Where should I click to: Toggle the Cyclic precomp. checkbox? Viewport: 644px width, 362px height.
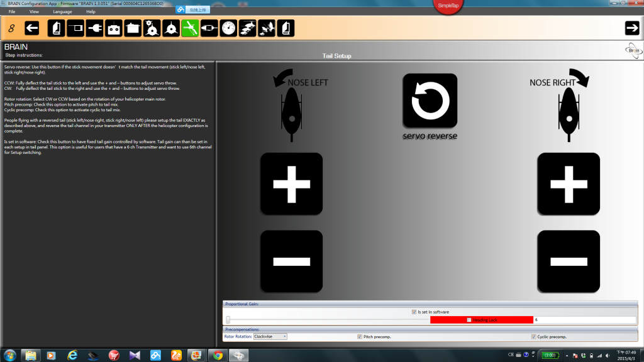533,337
